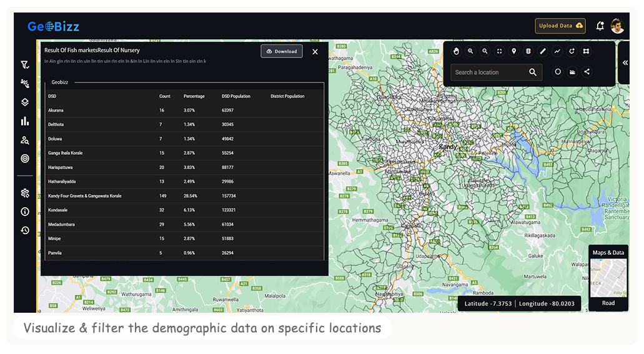Click the 28.54% percentage cell
Image resolution: width=644 pixels, height=354 pixels.
(x=190, y=196)
